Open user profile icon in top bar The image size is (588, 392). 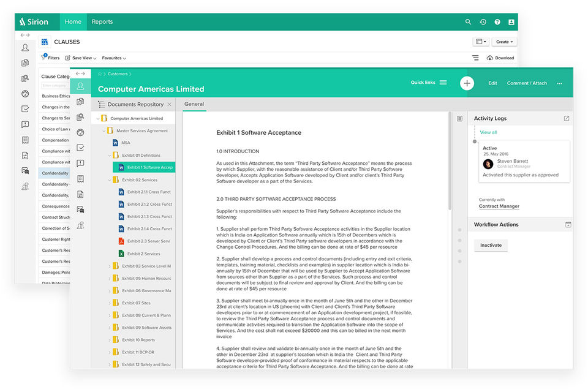tap(511, 22)
